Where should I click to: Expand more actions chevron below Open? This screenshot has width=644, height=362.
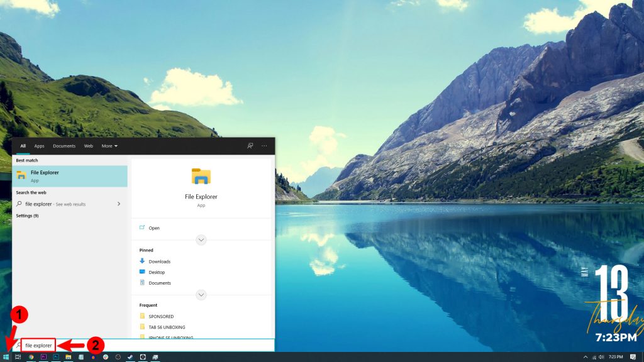click(x=201, y=239)
